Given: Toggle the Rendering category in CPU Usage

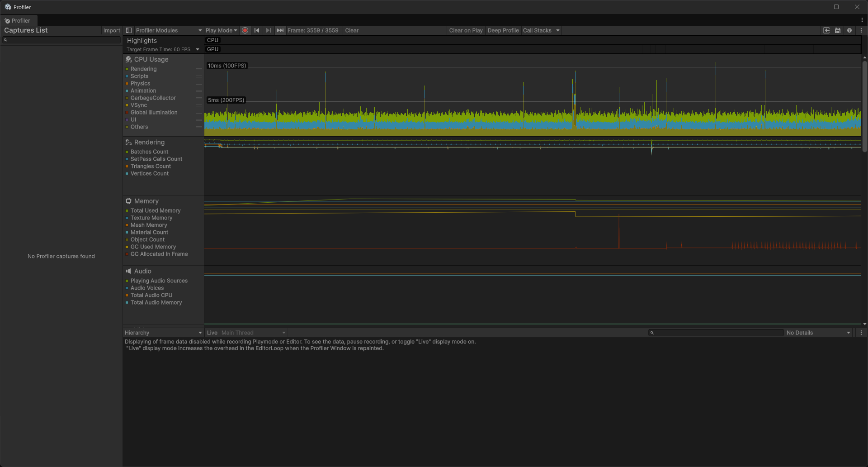Looking at the screenshot, I should [x=143, y=69].
